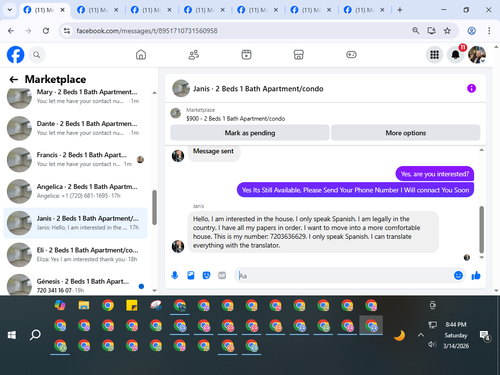Reload the current page
This screenshot has width=500, height=375.
(x=46, y=31)
